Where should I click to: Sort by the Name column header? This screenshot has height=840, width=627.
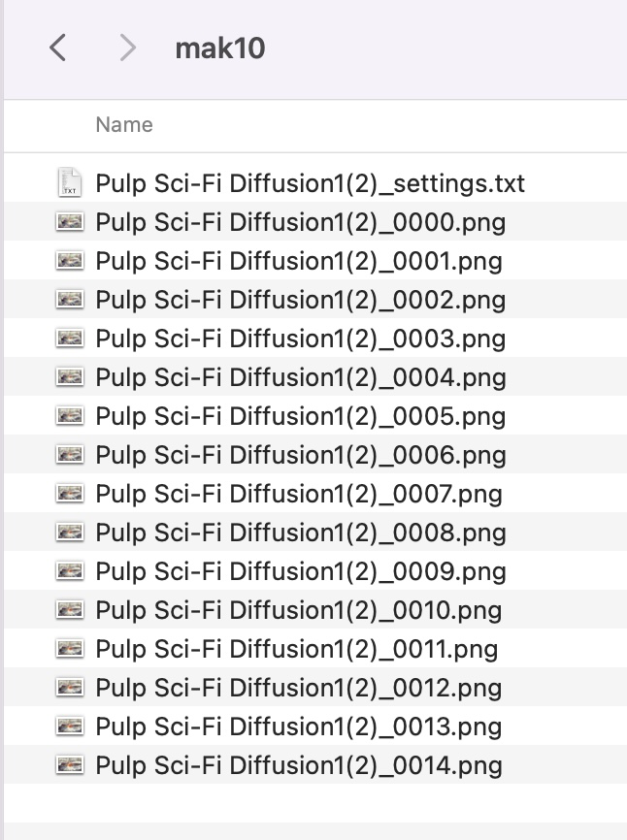[x=124, y=125]
